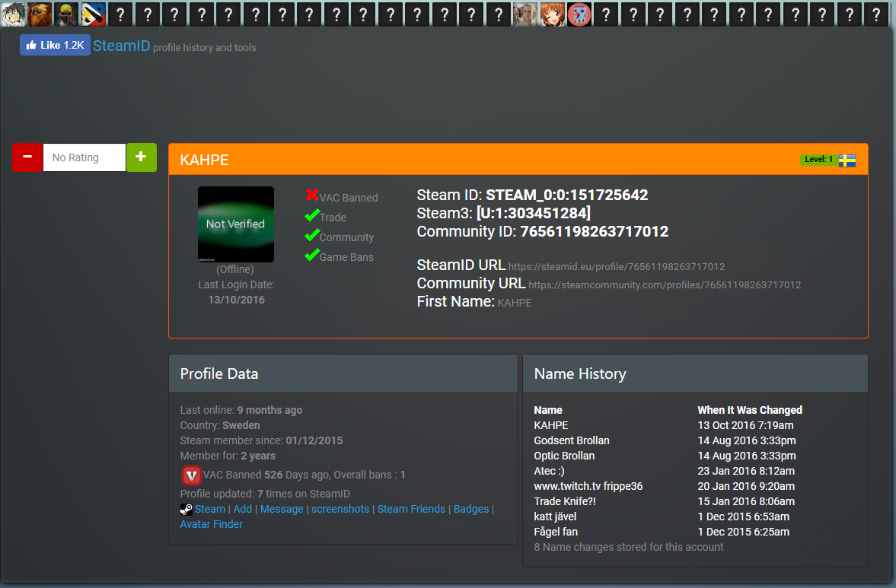Click the 'www.twitch.tv frippe36' name entry
Viewport: 896px width, 588px height.
coord(588,486)
